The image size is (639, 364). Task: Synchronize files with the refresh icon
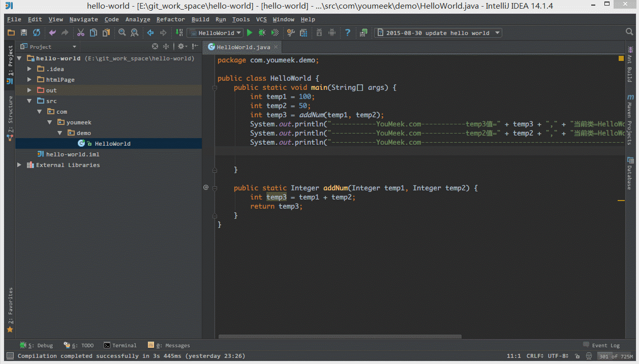click(x=36, y=32)
